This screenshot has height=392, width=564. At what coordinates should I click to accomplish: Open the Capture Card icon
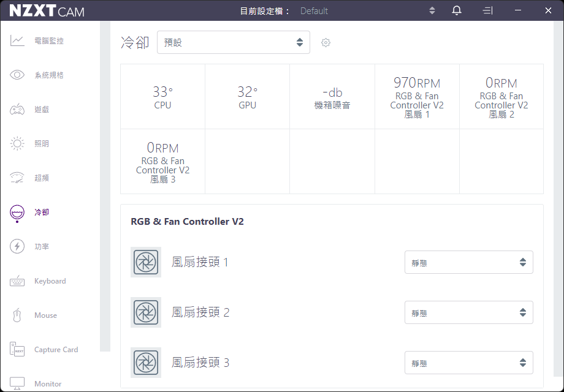point(17,349)
